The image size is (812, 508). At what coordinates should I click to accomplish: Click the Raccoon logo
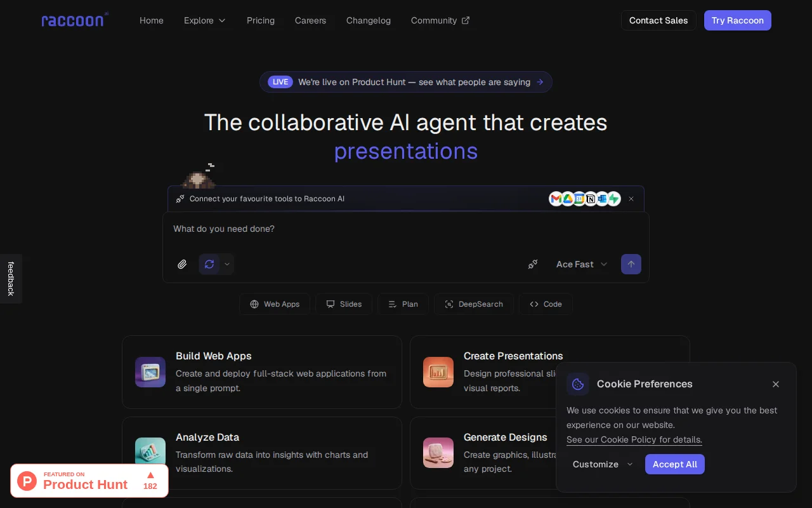pos(75,20)
